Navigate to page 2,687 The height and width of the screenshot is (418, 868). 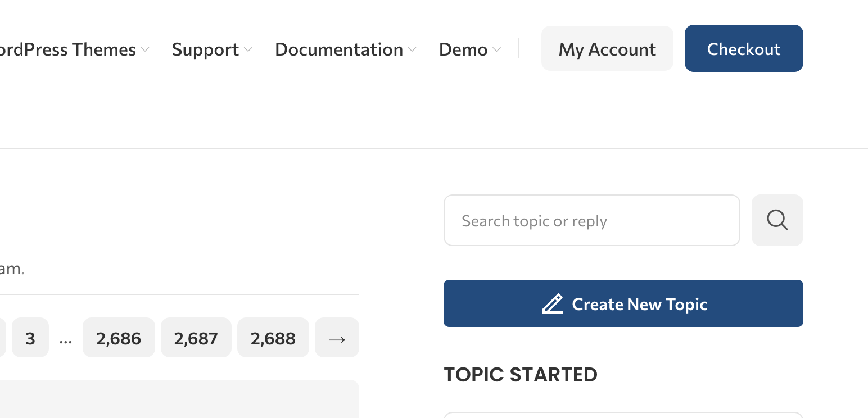196,338
